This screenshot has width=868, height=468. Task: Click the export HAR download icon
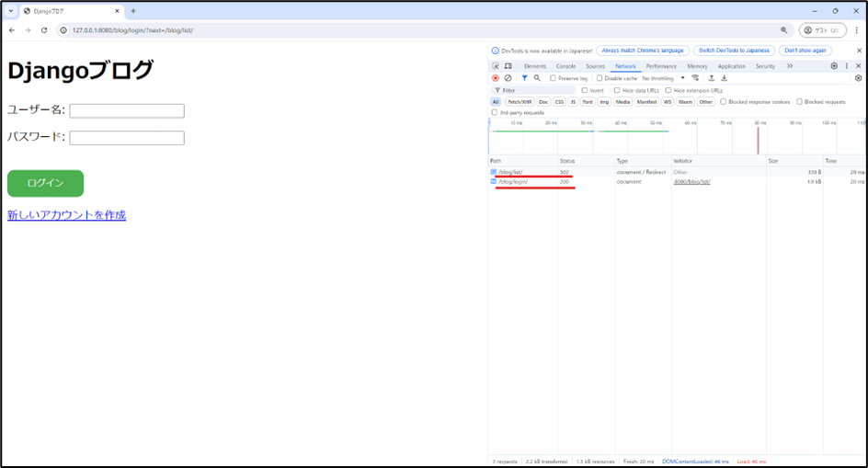coord(724,78)
